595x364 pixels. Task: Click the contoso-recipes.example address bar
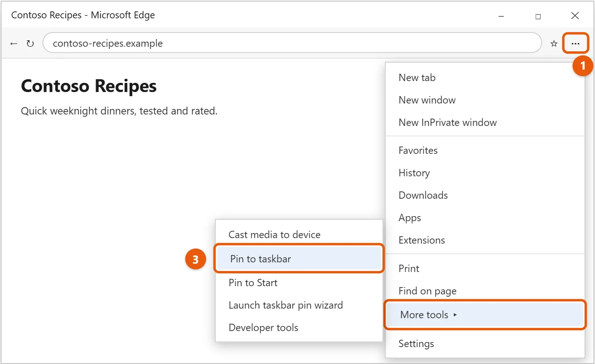(x=292, y=43)
